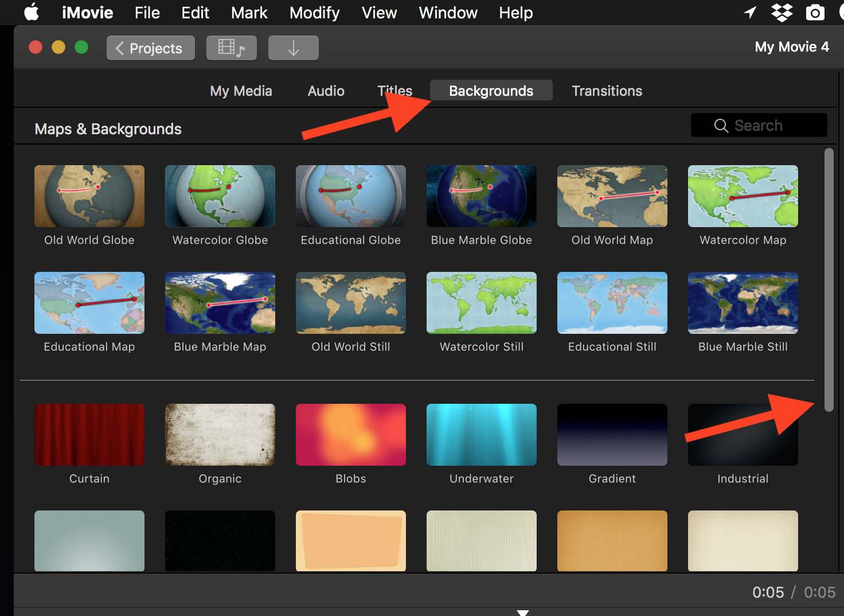This screenshot has height=616, width=844.
Task: Open the View menu
Action: tap(379, 12)
